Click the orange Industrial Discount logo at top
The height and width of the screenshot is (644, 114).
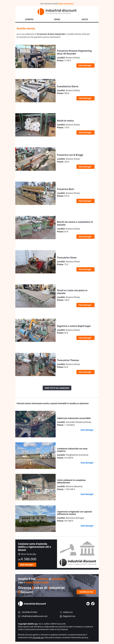pos(57,11)
